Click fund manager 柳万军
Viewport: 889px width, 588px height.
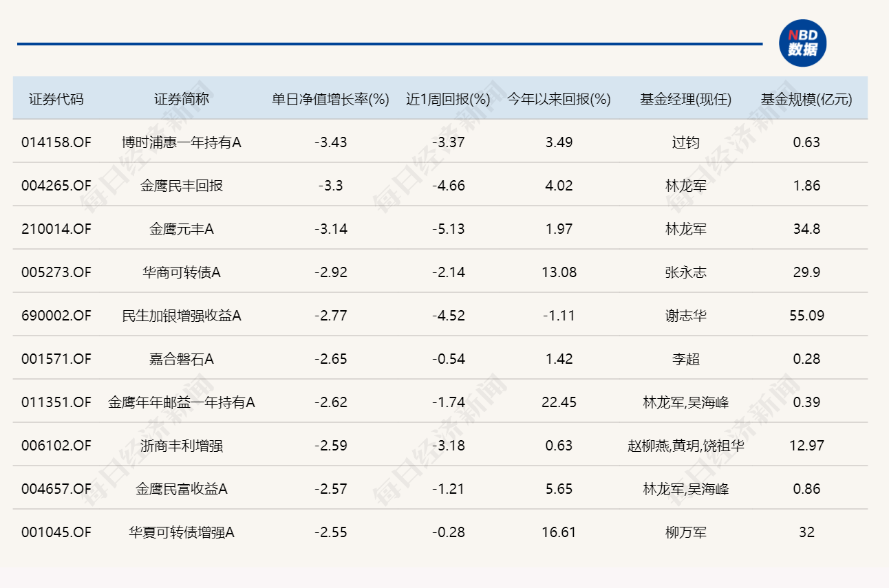coord(686,532)
